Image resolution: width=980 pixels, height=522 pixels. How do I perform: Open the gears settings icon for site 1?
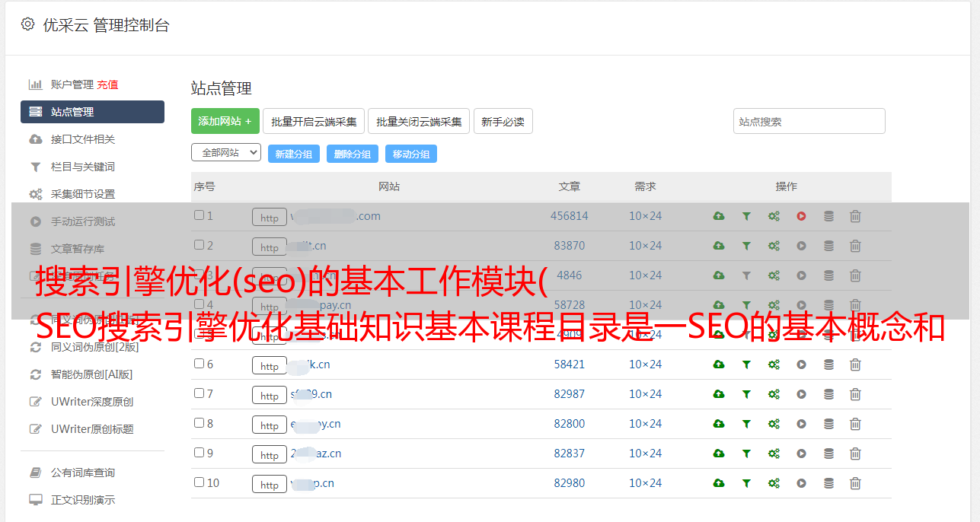click(774, 216)
